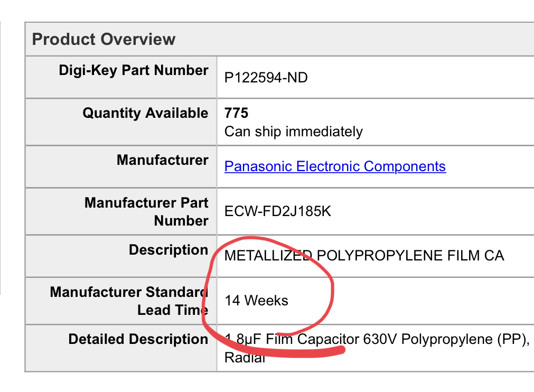Click the word Radial in detailed description
Viewport: 534px width, 392px height.
(245, 358)
